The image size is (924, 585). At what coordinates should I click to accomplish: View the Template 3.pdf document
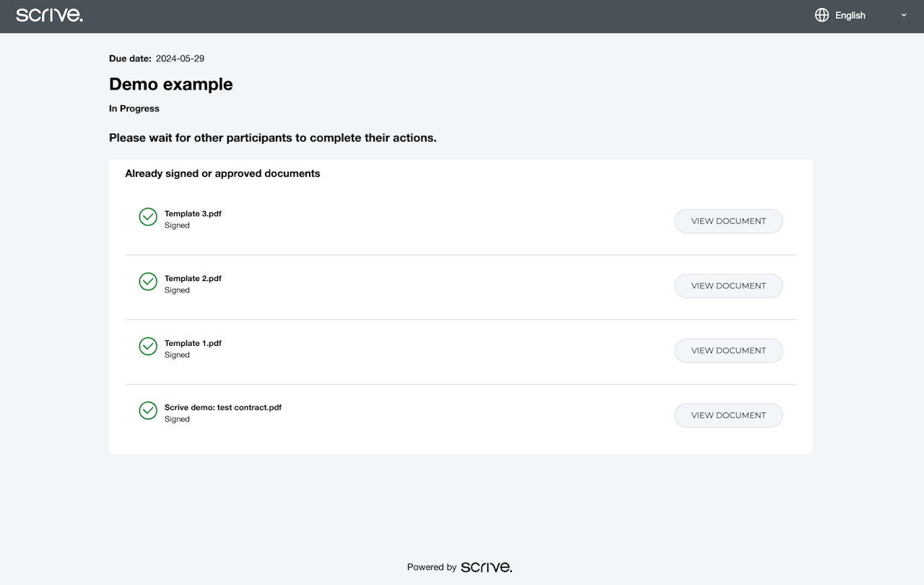point(728,221)
